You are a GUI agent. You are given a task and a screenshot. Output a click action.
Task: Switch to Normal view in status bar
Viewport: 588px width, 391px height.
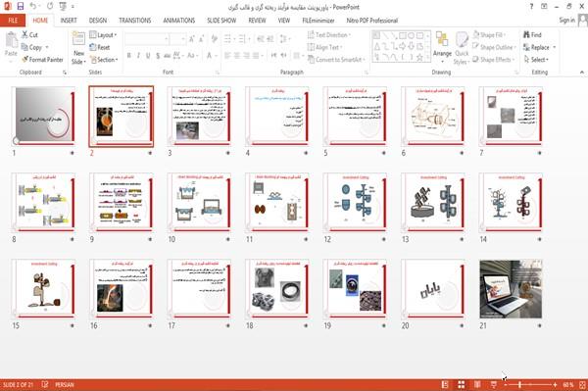point(445,384)
